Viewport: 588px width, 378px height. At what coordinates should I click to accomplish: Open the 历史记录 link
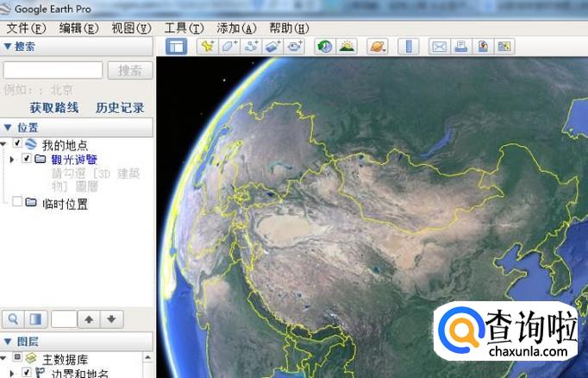[x=120, y=108]
